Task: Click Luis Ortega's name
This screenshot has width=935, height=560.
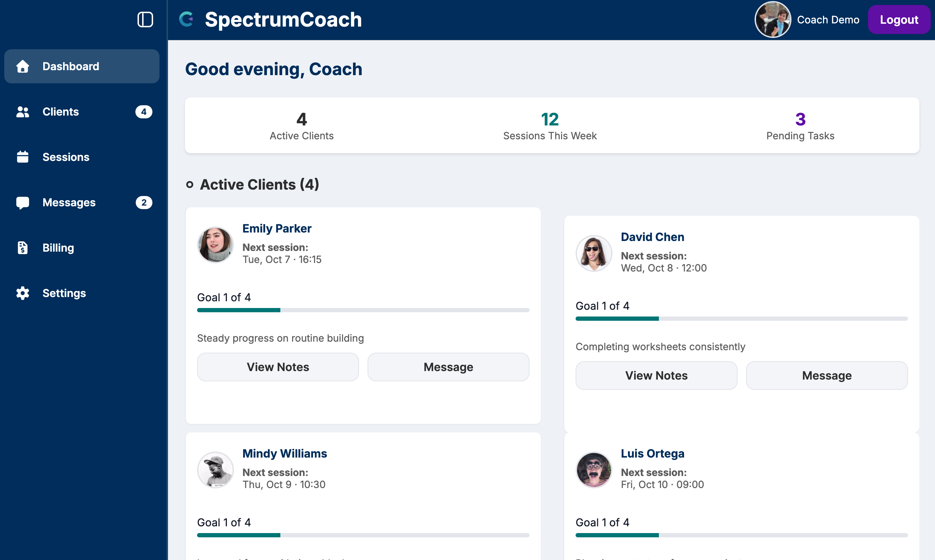Action: pos(653,453)
